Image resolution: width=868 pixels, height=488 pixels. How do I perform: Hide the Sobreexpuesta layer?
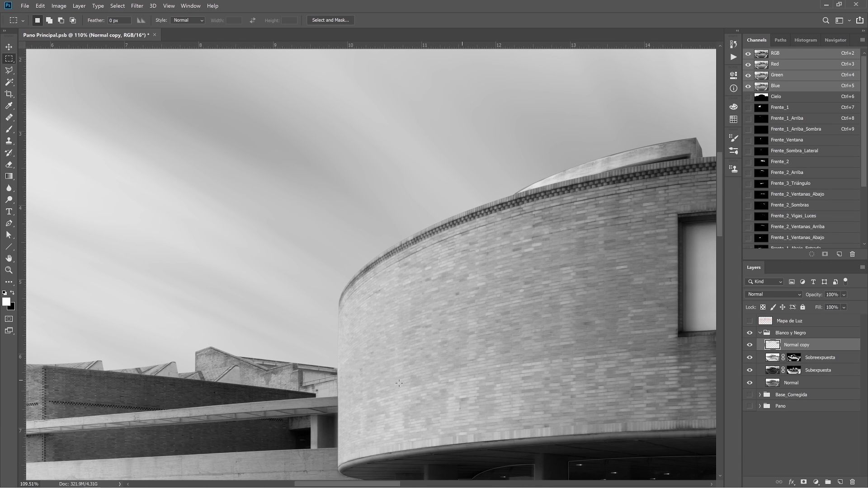tap(750, 357)
